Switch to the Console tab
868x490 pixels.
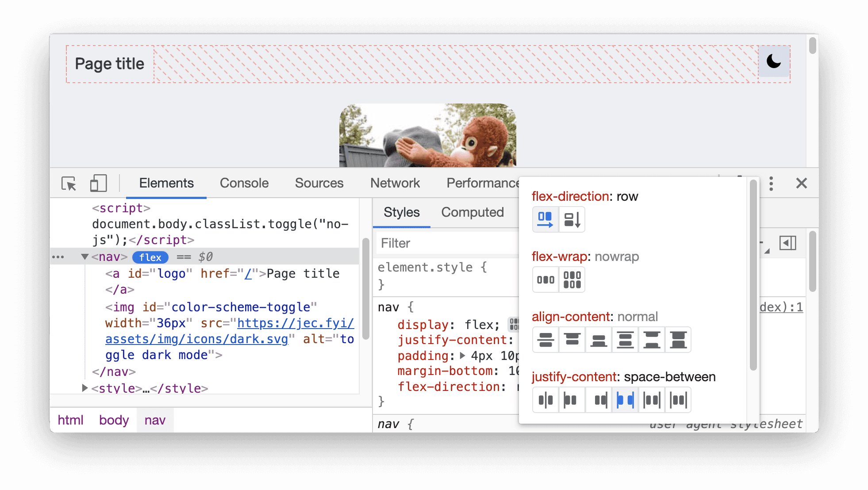[x=242, y=183]
